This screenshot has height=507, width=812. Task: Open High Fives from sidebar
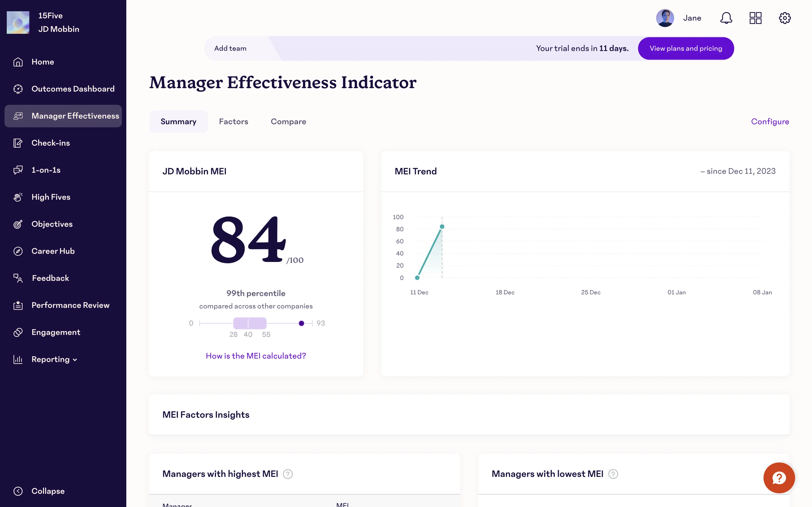(51, 197)
